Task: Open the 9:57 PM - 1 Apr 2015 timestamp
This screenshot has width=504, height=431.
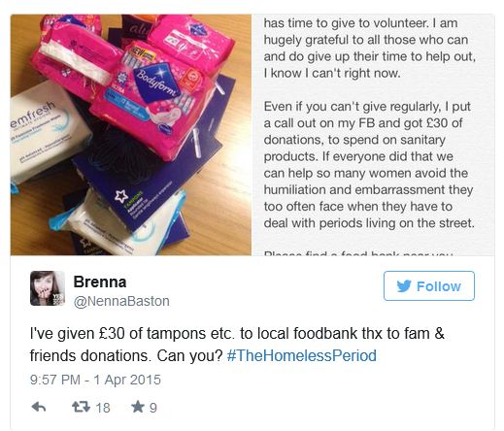Action: pyautogui.click(x=95, y=380)
